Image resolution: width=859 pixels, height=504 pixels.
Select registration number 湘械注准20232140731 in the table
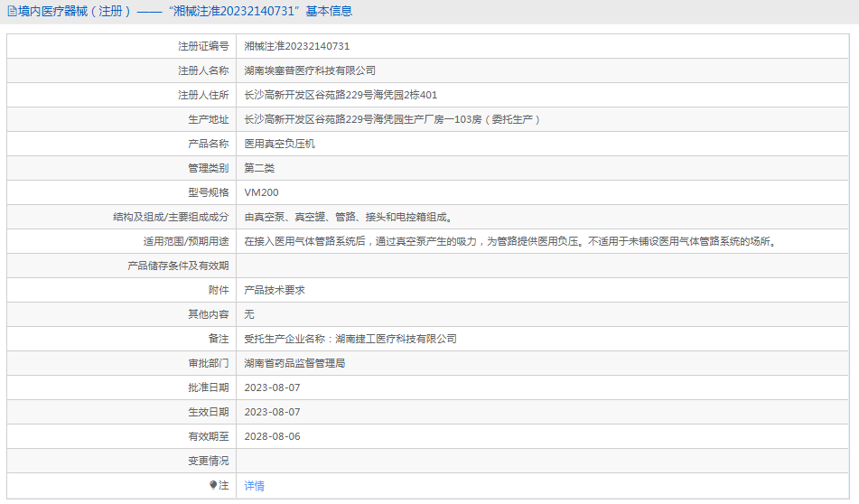297,47
